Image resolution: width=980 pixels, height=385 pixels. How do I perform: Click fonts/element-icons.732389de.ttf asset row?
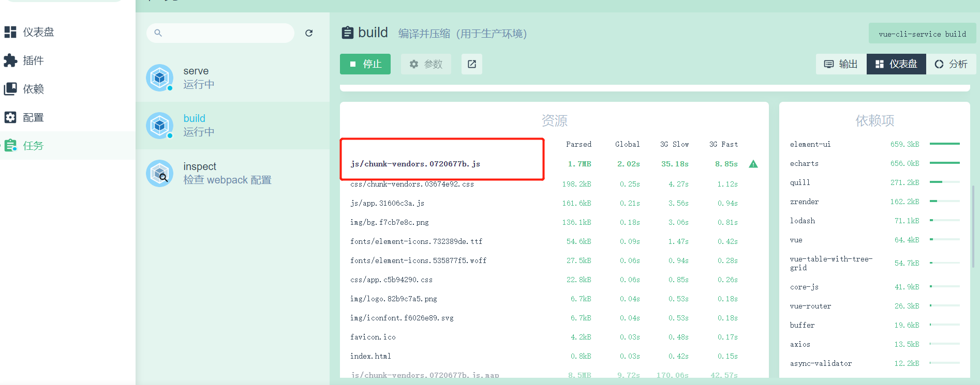(x=554, y=241)
